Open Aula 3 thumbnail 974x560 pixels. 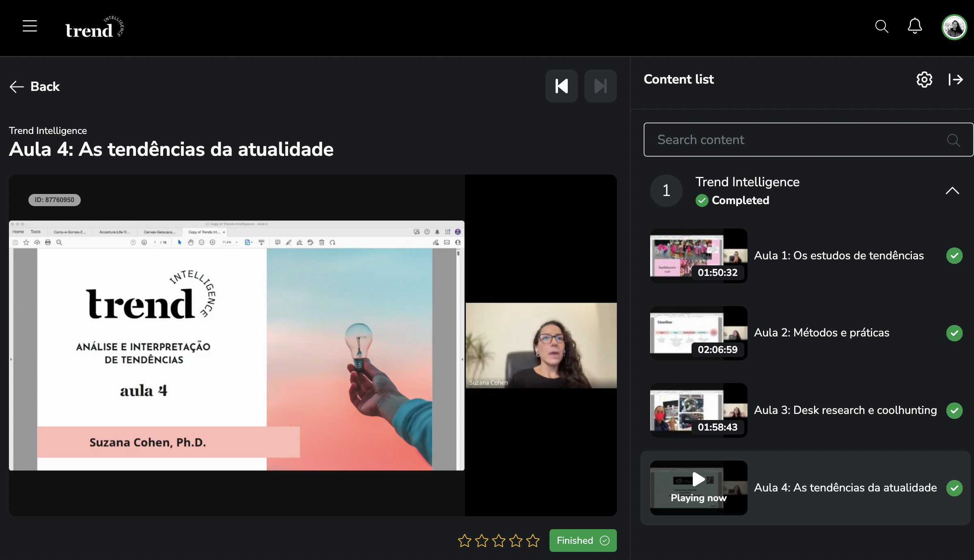point(698,410)
